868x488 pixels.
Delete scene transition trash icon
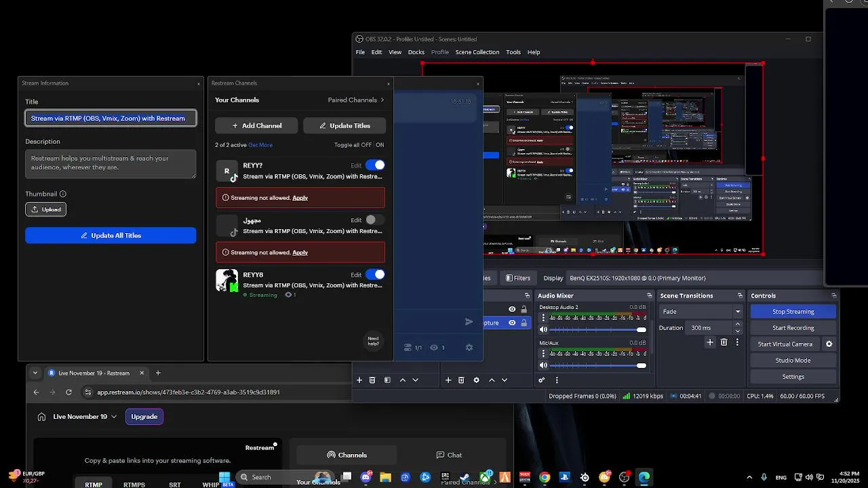pos(724,342)
